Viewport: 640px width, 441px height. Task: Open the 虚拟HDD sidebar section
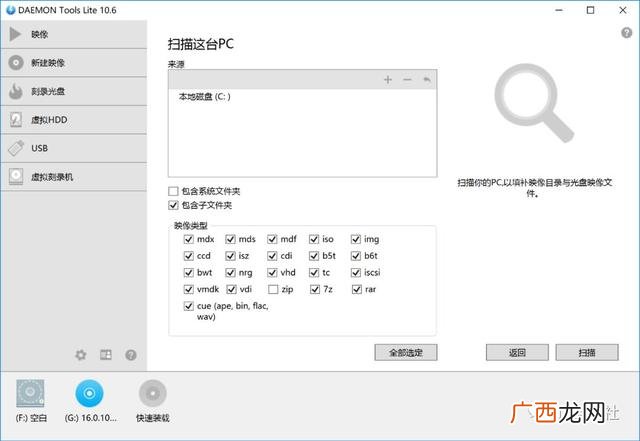(x=73, y=120)
